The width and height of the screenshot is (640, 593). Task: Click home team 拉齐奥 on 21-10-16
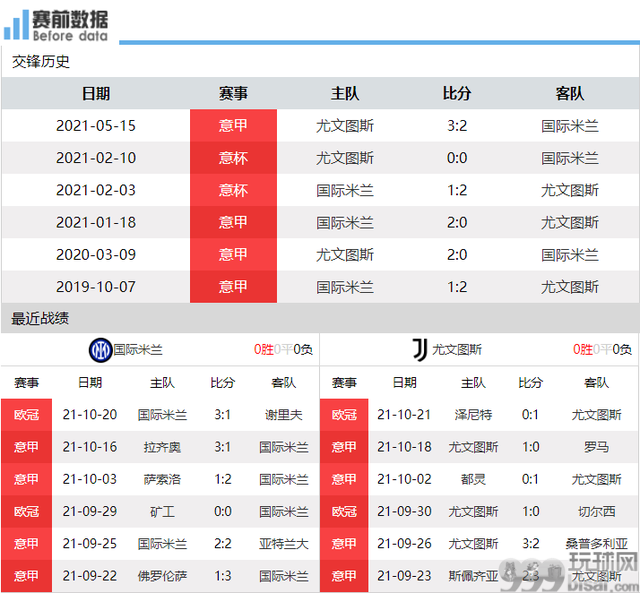[x=162, y=447]
